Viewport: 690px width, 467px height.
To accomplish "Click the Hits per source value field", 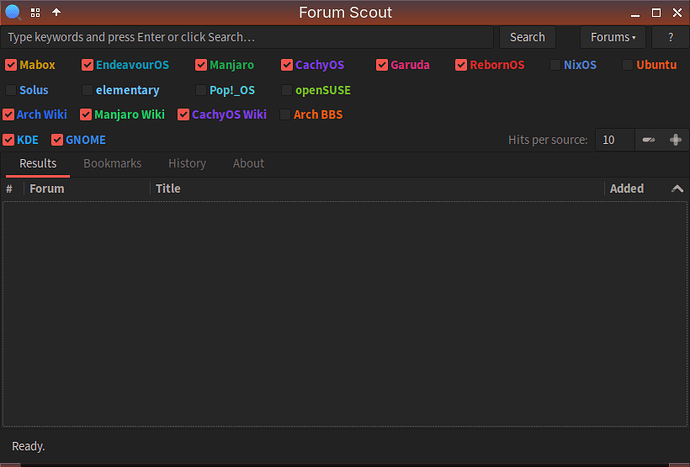I will pyautogui.click(x=615, y=140).
